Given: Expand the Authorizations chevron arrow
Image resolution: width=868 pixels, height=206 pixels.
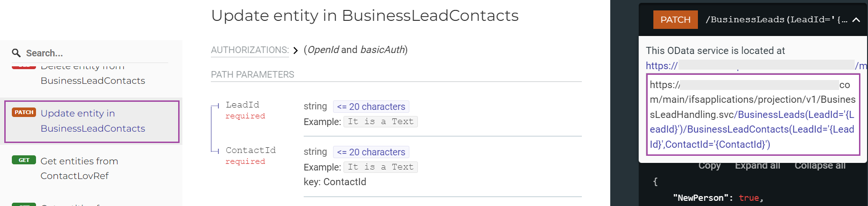Looking at the screenshot, I should pyautogui.click(x=295, y=50).
